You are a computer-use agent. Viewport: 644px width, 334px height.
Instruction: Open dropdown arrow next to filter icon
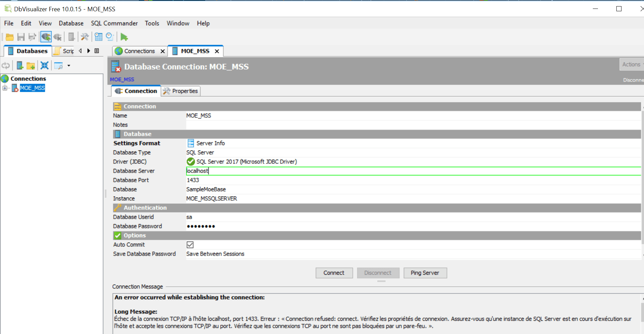coord(69,66)
